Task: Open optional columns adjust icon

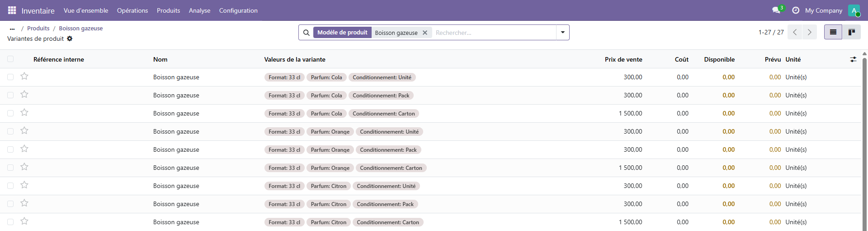Action: (853, 59)
